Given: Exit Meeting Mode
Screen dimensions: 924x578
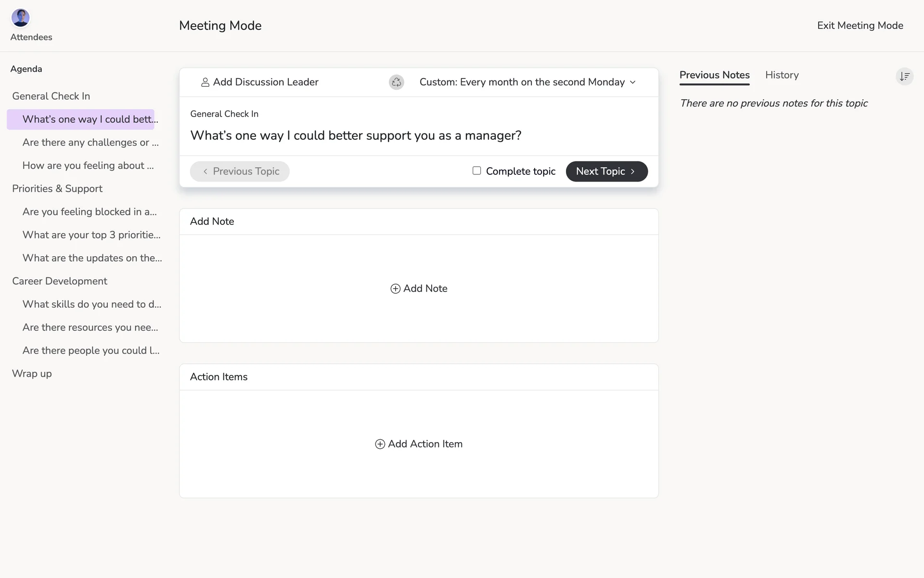Looking at the screenshot, I should tap(860, 26).
